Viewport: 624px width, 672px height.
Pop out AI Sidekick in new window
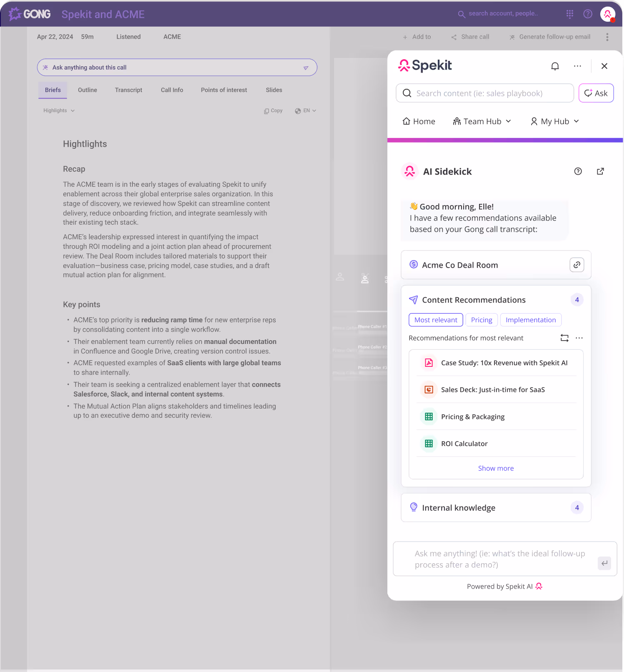tap(600, 171)
